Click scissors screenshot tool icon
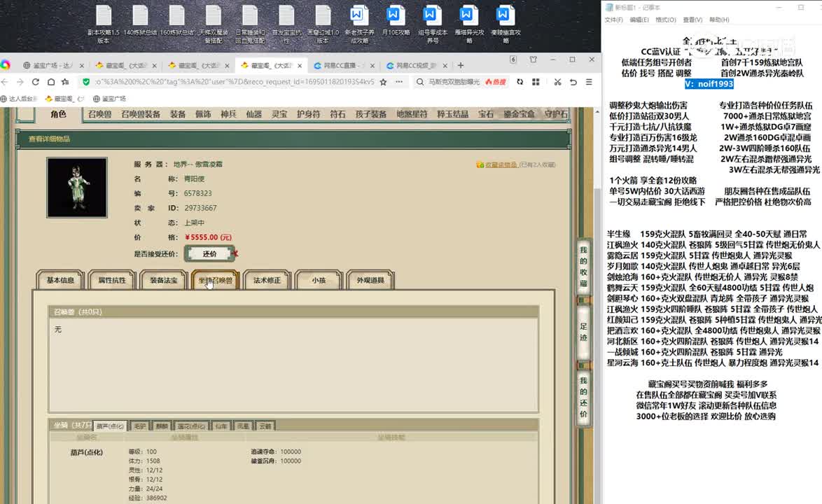This screenshot has height=504, width=822. click(x=557, y=82)
